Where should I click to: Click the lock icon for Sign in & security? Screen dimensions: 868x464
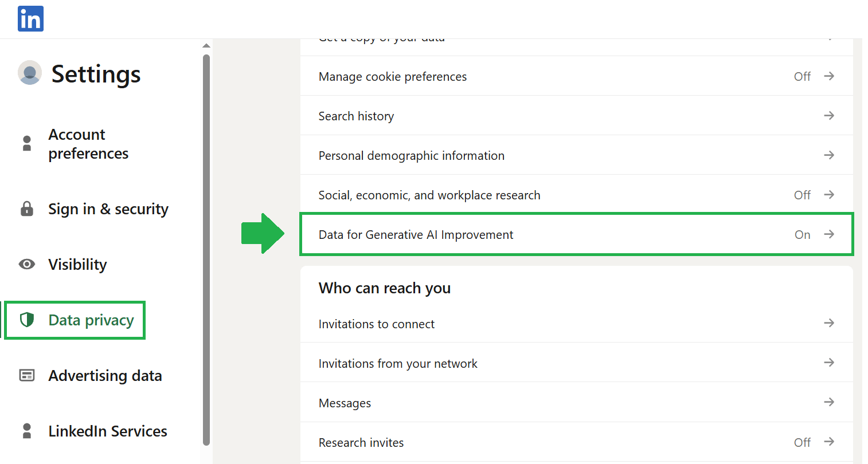pos(27,209)
